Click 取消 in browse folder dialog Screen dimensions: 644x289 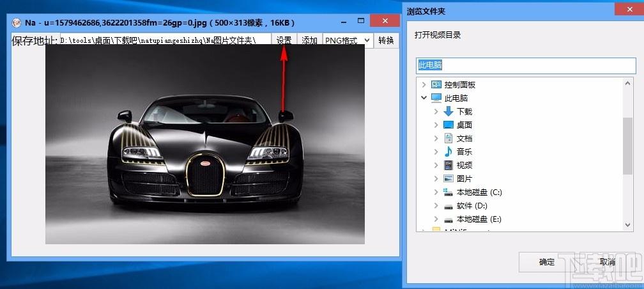click(x=607, y=262)
